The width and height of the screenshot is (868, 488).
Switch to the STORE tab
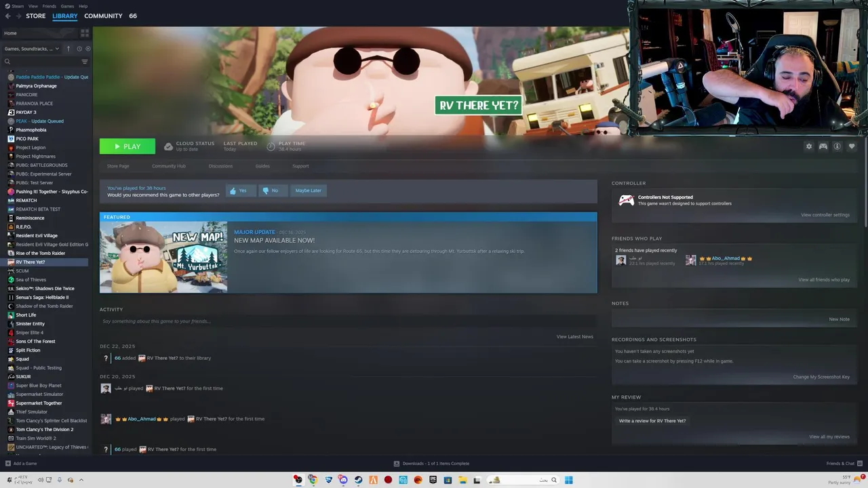tap(36, 16)
